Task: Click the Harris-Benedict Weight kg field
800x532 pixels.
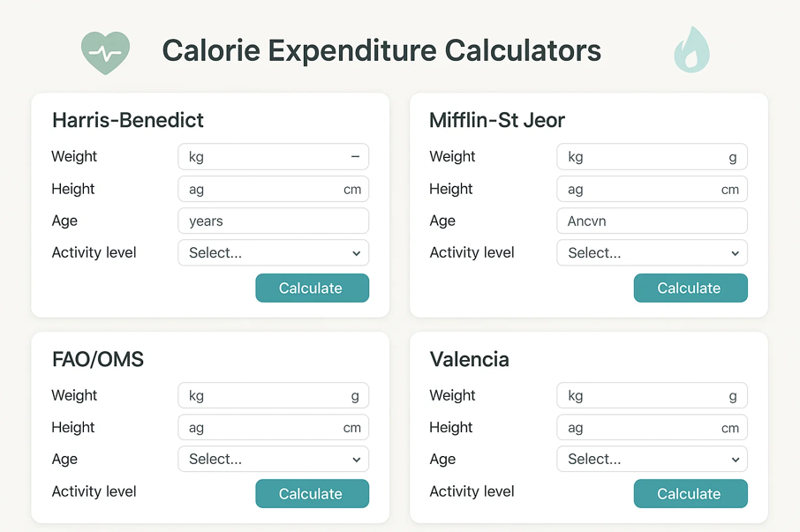Action: [x=273, y=156]
